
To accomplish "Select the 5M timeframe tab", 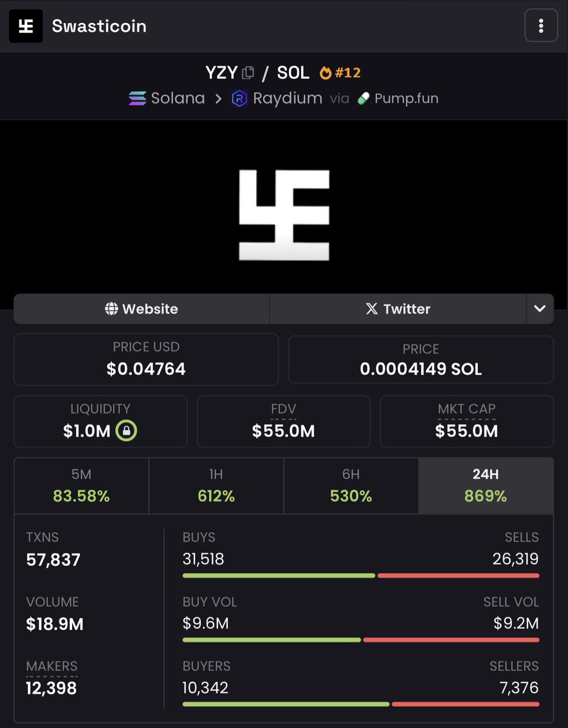I will [81, 485].
